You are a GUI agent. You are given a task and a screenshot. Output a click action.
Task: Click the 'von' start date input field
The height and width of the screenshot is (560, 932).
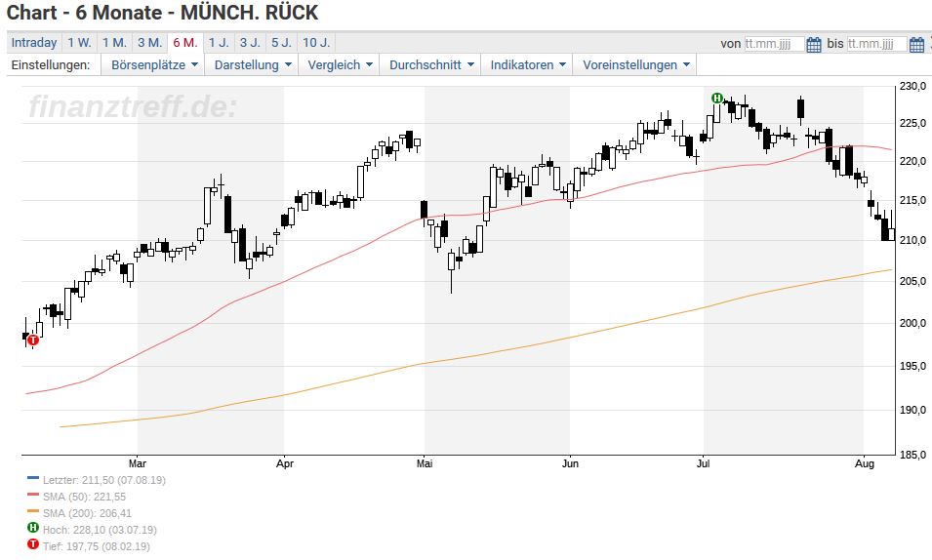tap(774, 44)
